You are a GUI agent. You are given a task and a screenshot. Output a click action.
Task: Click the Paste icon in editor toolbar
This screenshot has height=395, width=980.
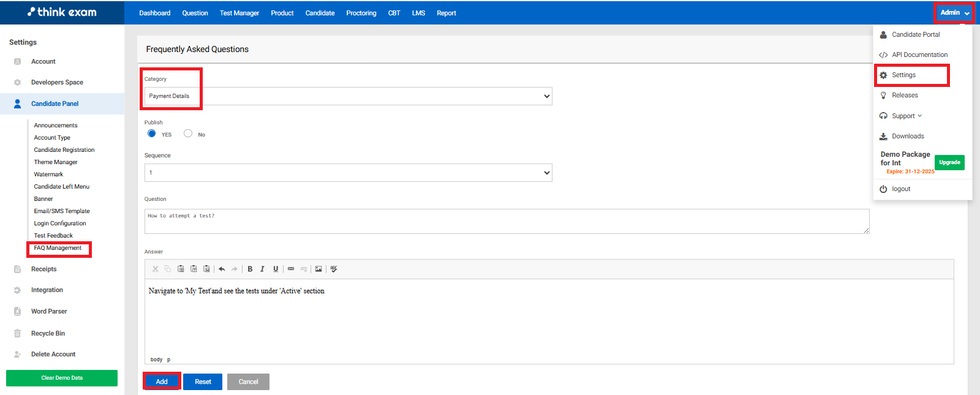pos(181,269)
